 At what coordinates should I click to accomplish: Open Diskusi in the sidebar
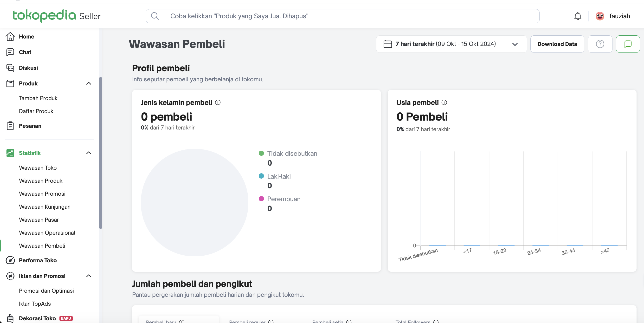click(x=28, y=68)
